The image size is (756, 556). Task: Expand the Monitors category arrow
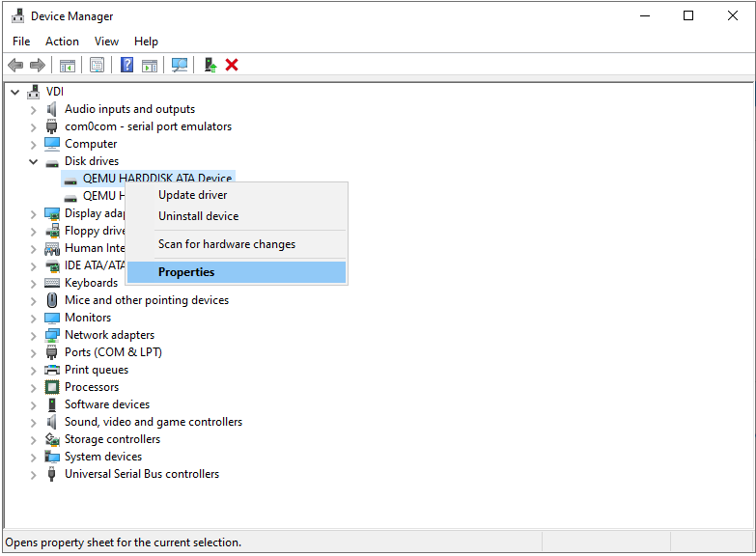pos(33,319)
